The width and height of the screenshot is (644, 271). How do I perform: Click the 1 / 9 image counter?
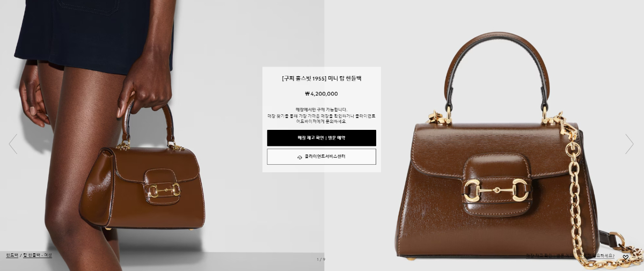pyautogui.click(x=321, y=260)
